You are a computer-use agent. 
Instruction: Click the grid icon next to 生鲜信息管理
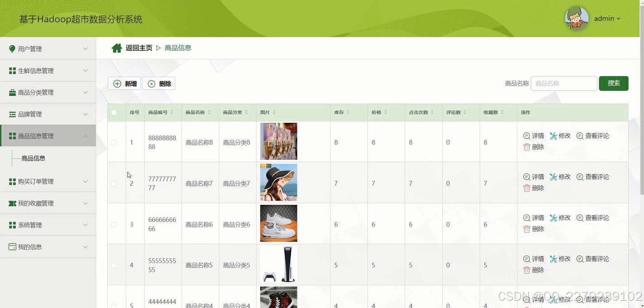coord(12,71)
